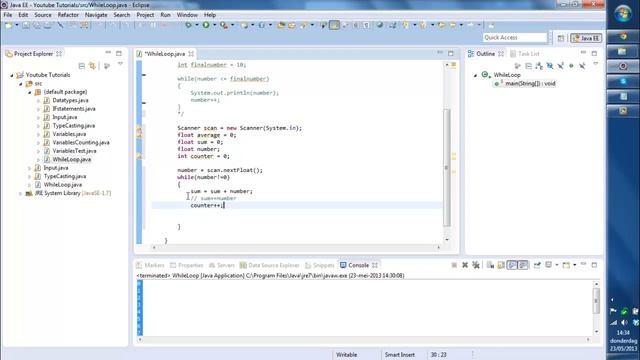Open the Refactor menu

[x=68, y=15]
